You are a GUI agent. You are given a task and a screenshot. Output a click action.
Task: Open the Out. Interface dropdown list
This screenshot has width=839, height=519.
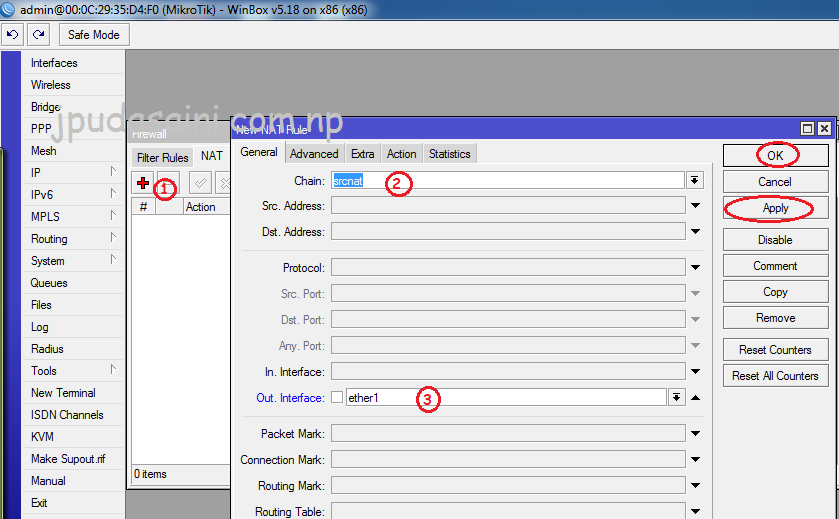click(677, 397)
